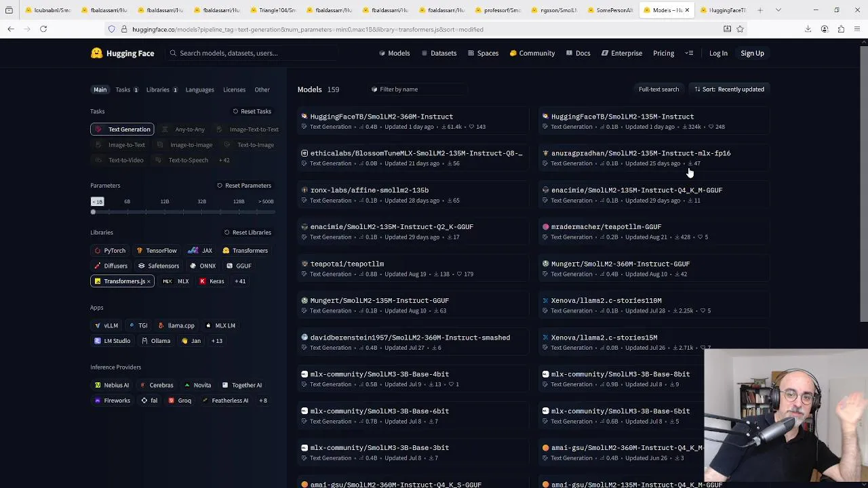Open the browser tab list dropdown
The image size is (868, 488).
tap(778, 10)
